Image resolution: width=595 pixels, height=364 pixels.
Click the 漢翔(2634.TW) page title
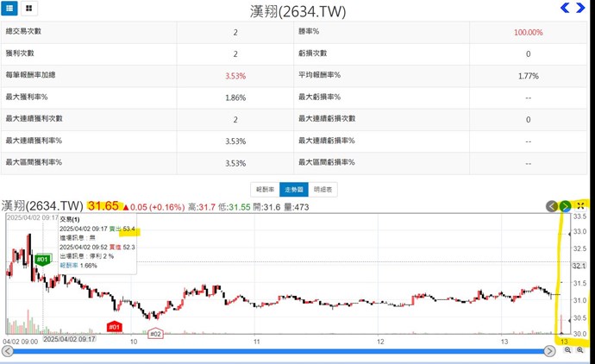tap(297, 11)
